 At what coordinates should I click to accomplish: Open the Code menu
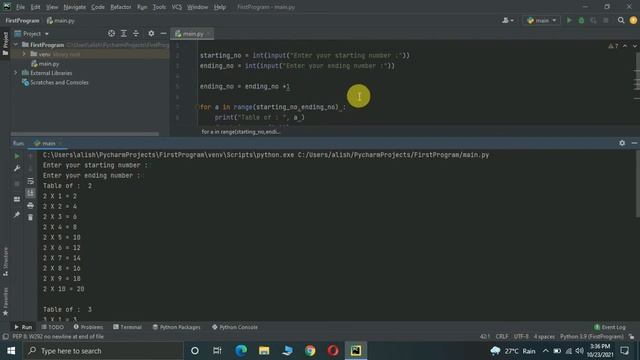pyautogui.click(x=98, y=7)
